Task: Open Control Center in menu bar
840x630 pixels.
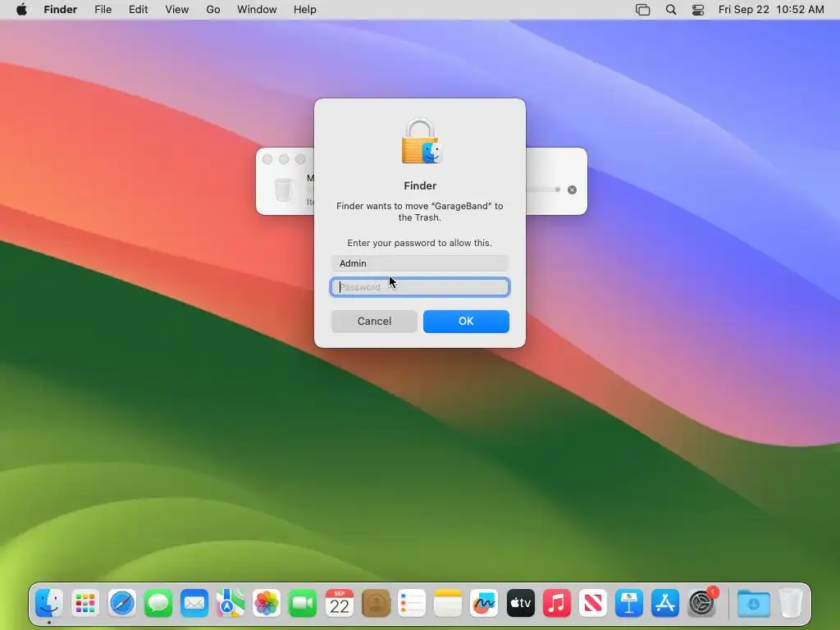Action: point(698,10)
